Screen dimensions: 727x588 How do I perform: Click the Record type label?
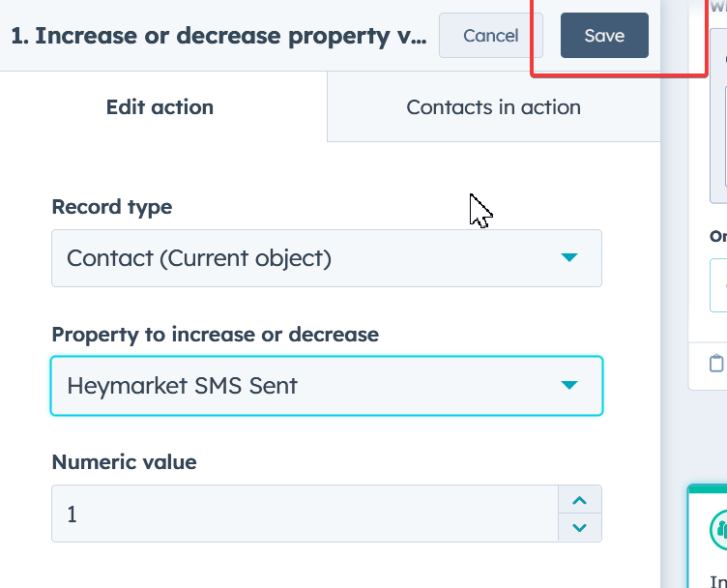point(111,207)
